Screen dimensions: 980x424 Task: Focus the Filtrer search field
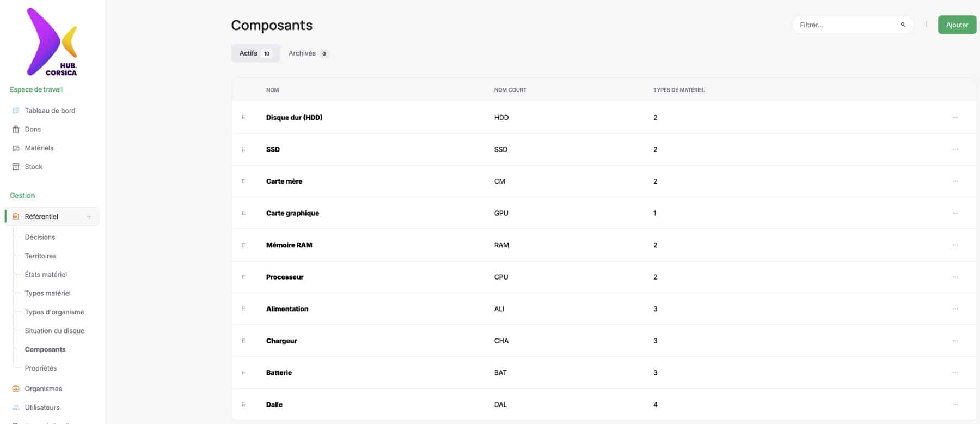click(x=852, y=25)
